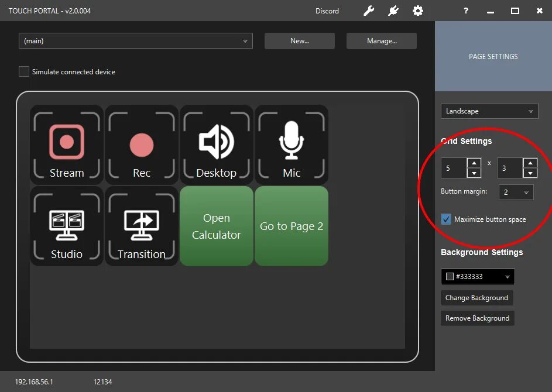Image resolution: width=552 pixels, height=392 pixels.
Task: Click port number 12134
Action: (x=102, y=382)
